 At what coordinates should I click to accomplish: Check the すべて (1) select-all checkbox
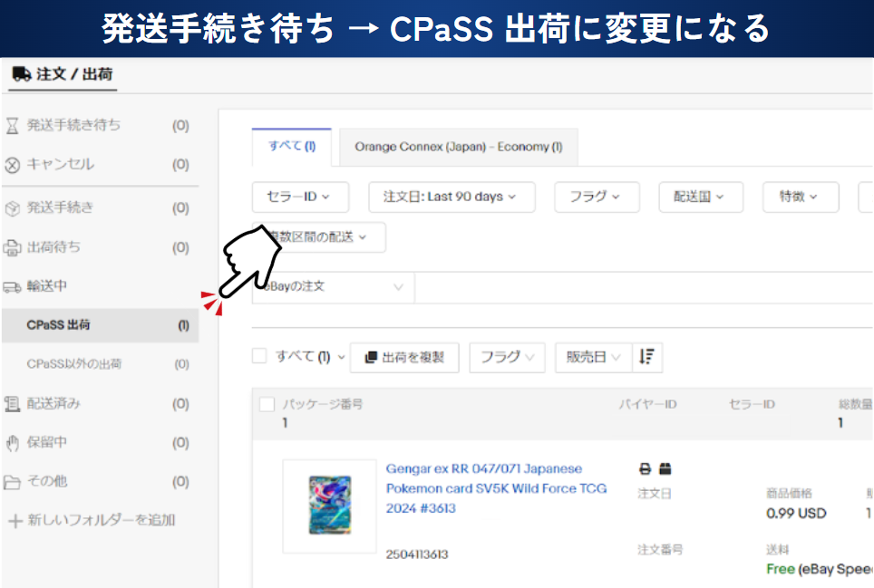click(260, 357)
